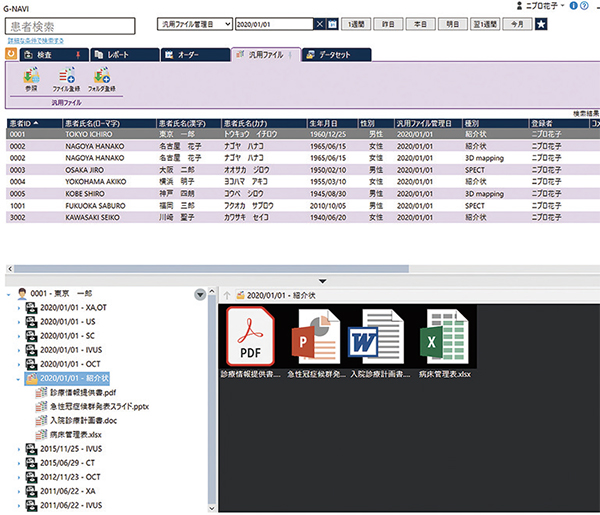Click the ファイル登録 file register icon
This screenshot has height=515, width=600.
coord(66,78)
